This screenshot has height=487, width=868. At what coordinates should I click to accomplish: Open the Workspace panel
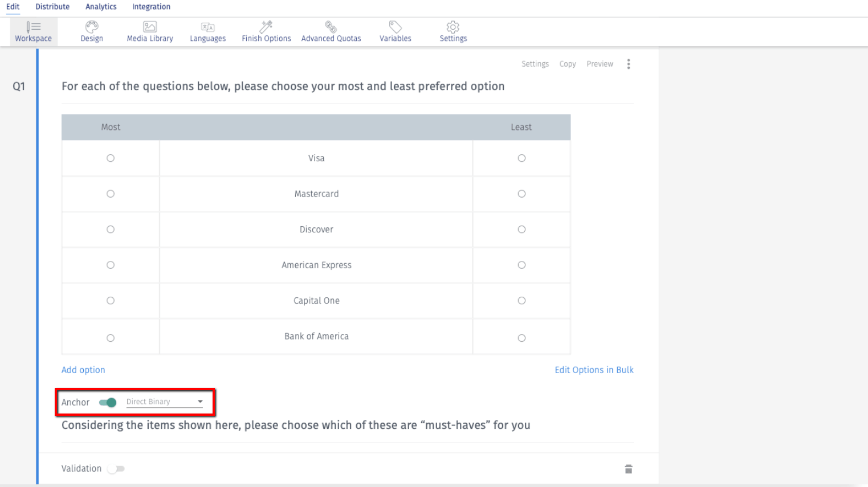coord(33,31)
